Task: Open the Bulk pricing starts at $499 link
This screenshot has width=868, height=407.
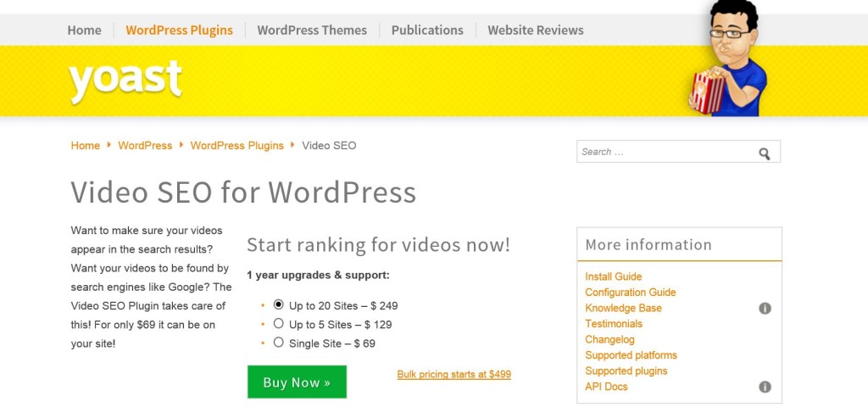Action: (454, 374)
